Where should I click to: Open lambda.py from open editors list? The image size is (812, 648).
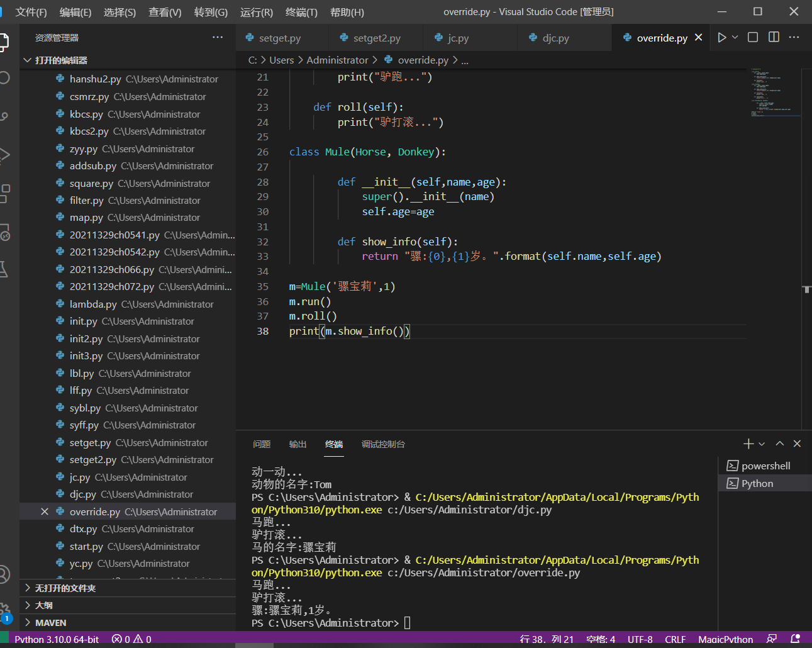point(93,304)
